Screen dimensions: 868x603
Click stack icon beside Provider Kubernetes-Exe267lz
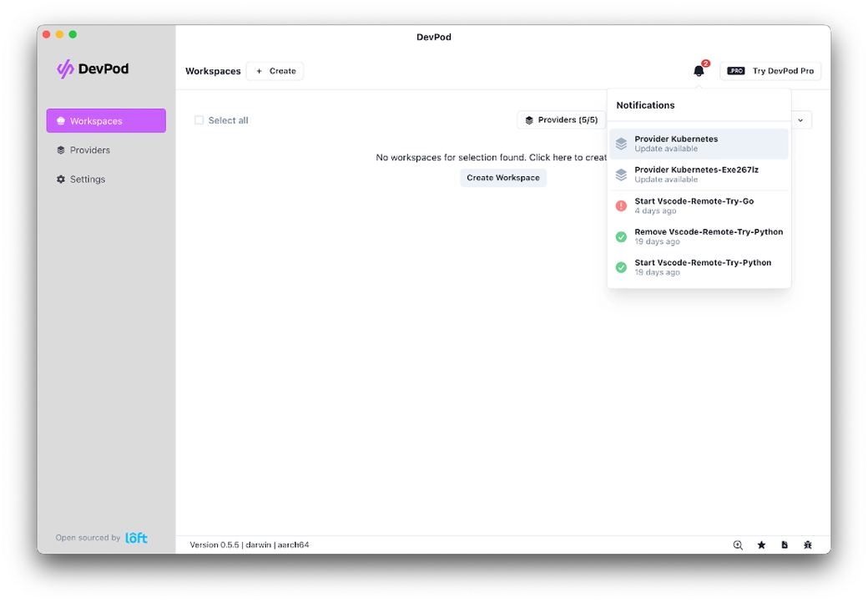point(621,175)
